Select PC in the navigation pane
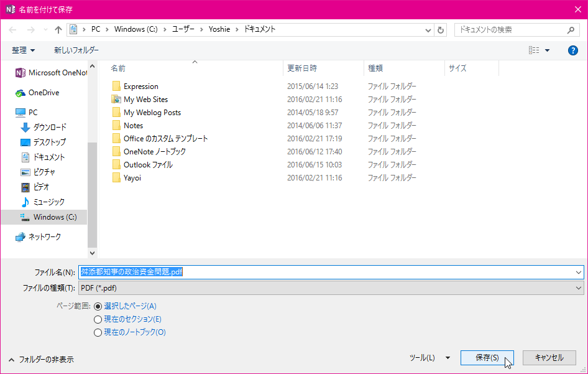Viewport: 588px width, 374px height. pos(26,112)
